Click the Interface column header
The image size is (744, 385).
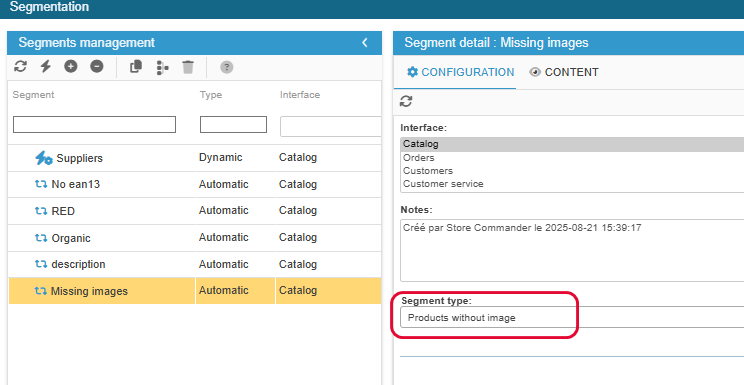click(300, 95)
